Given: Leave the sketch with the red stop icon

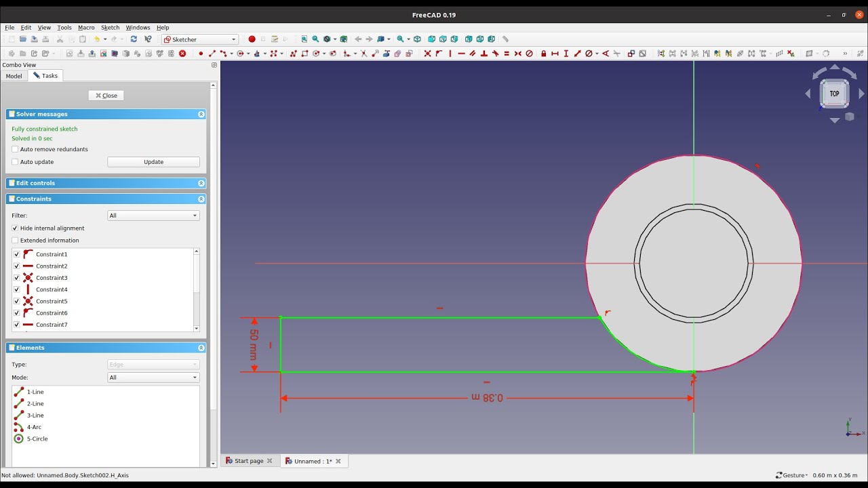Looking at the screenshot, I should pyautogui.click(x=182, y=54).
